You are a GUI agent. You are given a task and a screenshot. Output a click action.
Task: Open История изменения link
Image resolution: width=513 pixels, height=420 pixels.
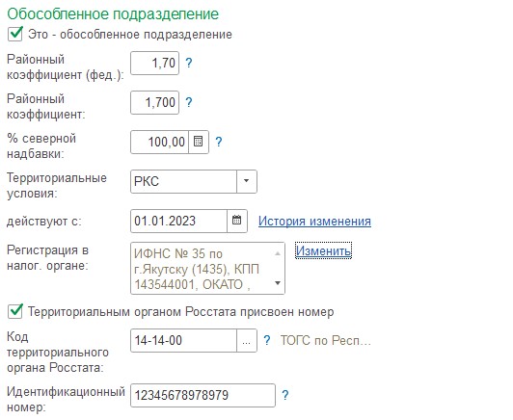[x=314, y=221]
